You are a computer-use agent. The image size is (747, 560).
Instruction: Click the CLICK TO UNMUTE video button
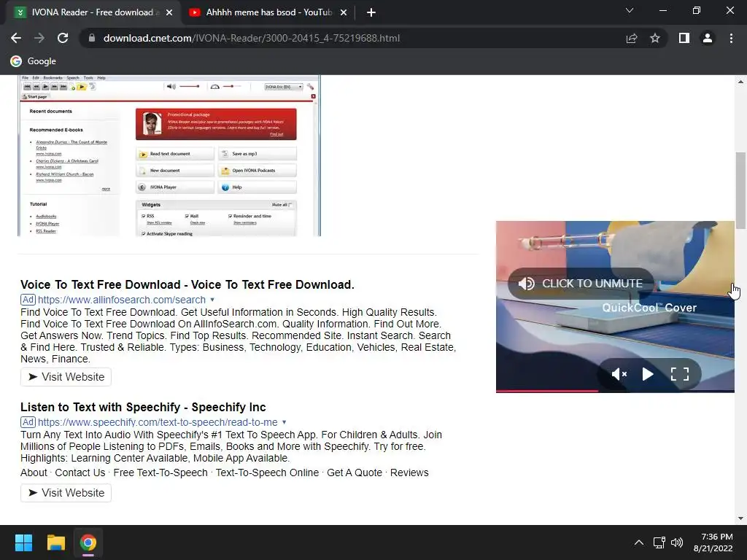click(581, 284)
